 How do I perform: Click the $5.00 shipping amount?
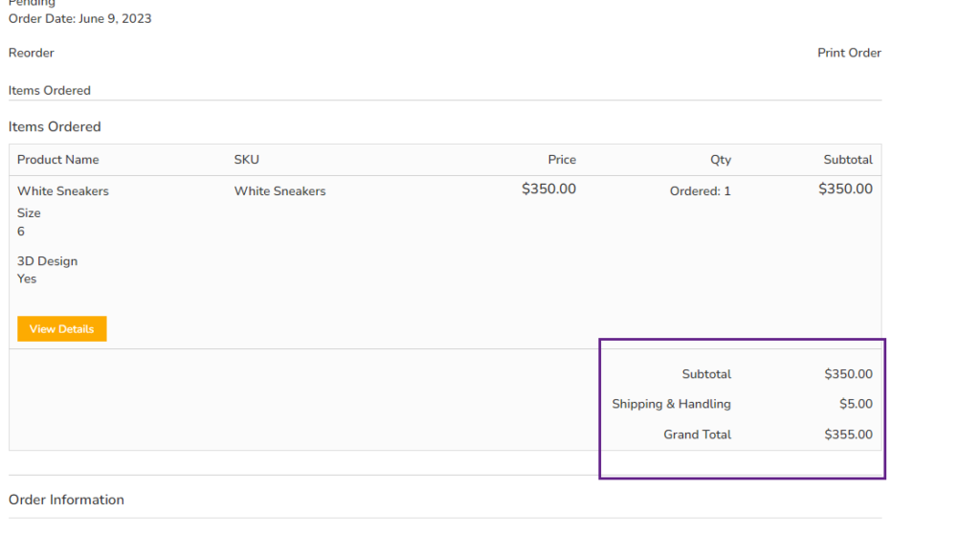point(856,404)
